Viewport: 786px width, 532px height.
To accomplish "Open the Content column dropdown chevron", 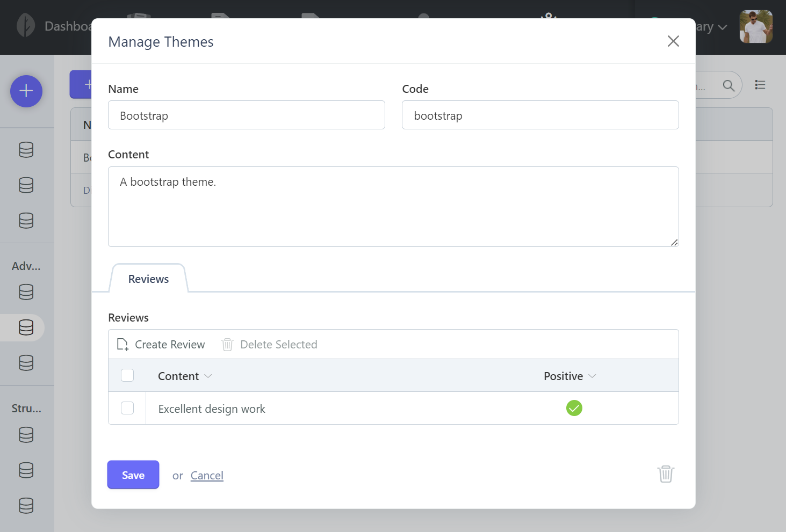I will click(208, 376).
